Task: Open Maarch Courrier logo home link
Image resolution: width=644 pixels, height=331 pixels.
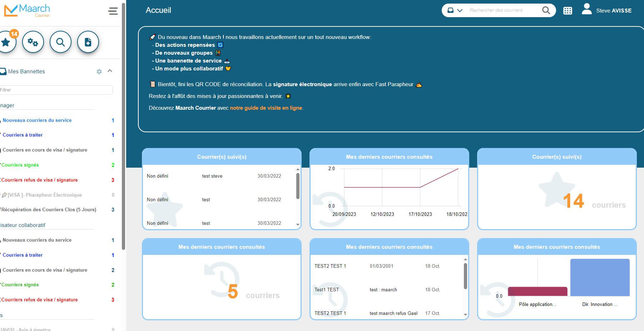Action: tap(27, 11)
